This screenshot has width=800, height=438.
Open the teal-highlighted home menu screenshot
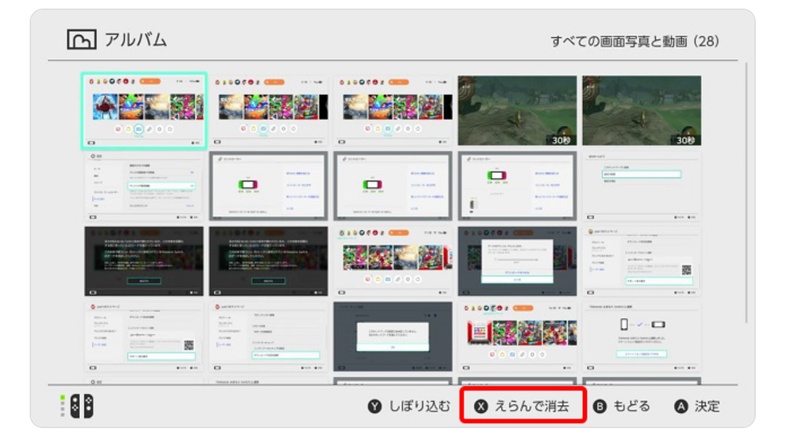pyautogui.click(x=144, y=111)
